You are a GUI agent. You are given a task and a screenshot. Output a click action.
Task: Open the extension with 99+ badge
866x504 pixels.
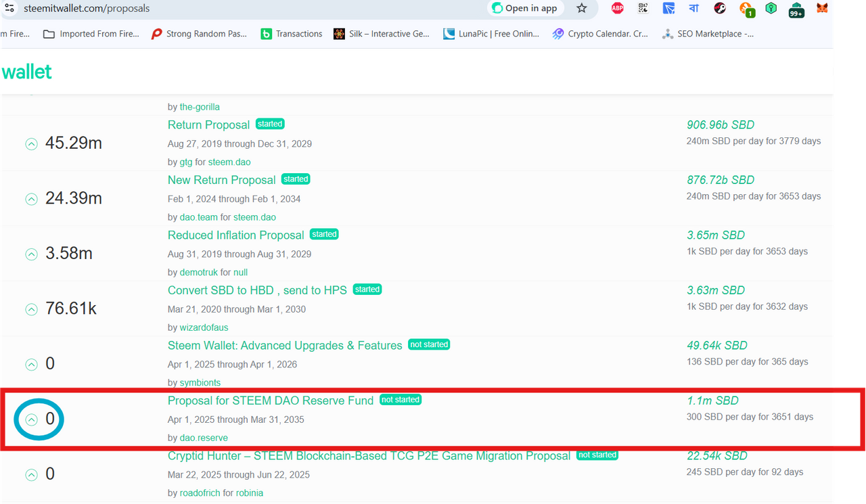796,9
